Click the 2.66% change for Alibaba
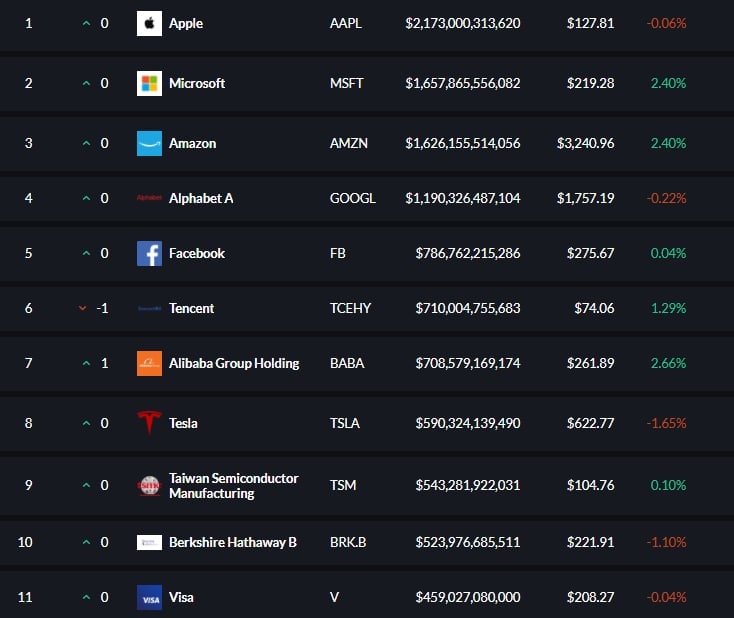This screenshot has height=618, width=734. click(x=668, y=363)
